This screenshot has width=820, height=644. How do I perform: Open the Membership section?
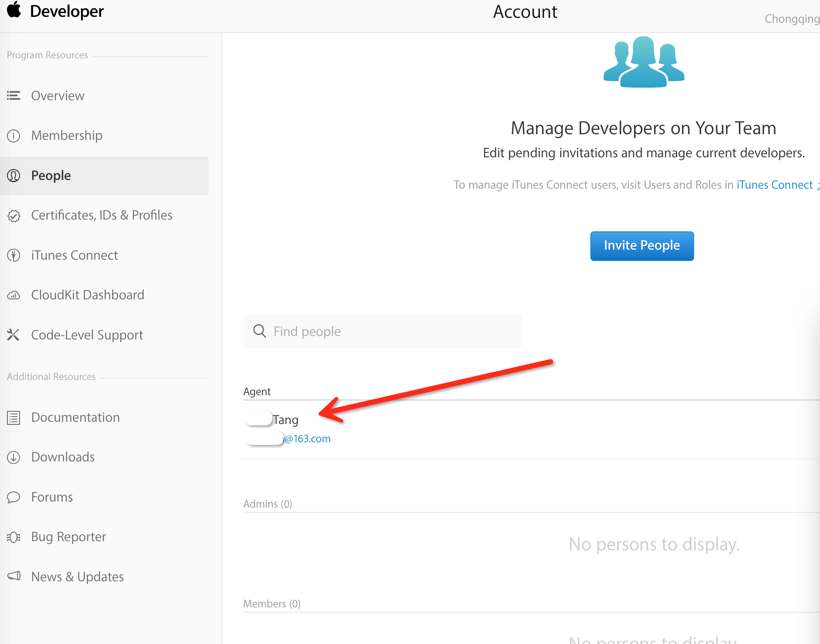(x=67, y=136)
